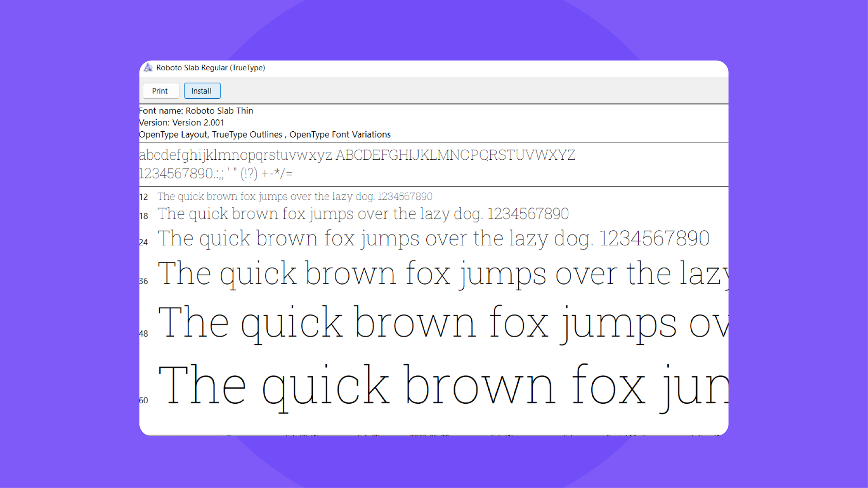
Task: Click the Print button
Action: 161,91
